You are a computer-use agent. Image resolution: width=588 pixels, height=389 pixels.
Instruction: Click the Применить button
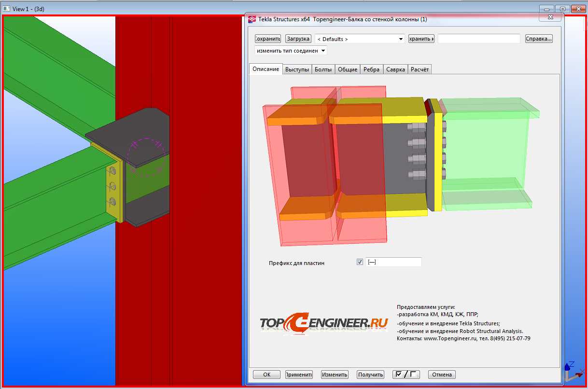click(x=299, y=375)
